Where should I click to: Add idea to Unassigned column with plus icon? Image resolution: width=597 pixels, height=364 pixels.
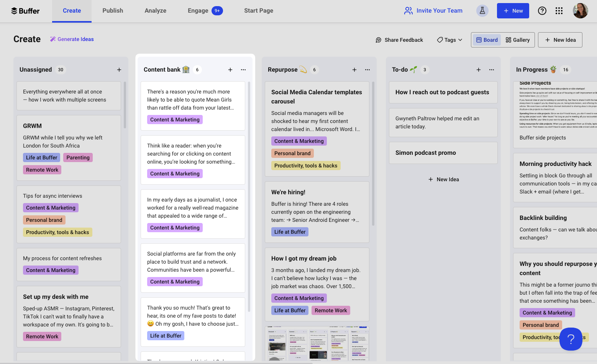click(x=119, y=70)
